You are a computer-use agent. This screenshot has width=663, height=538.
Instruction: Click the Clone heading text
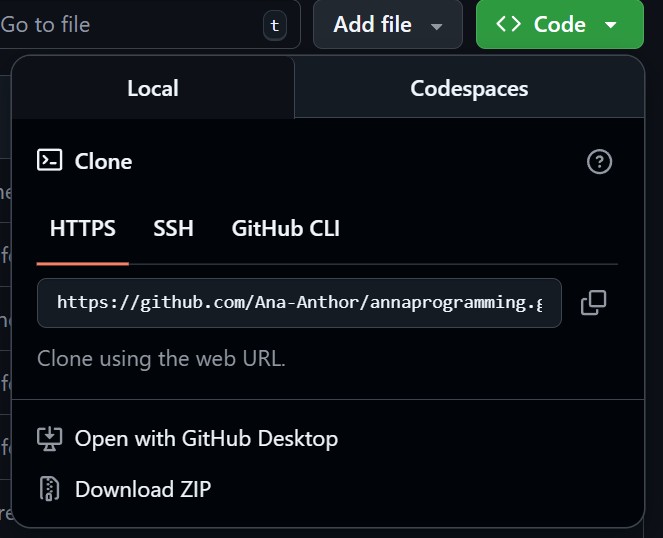[103, 161]
